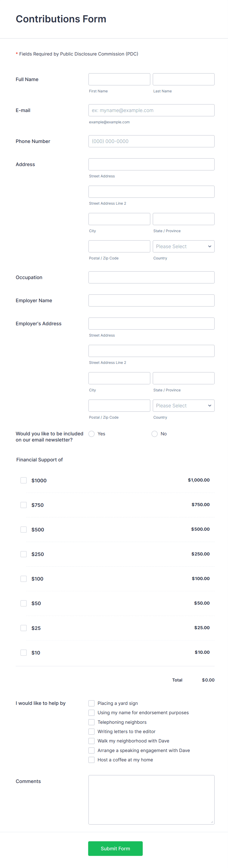Enable 'Telephoning neighbors' option
The height and width of the screenshot is (868, 228).
91,722
